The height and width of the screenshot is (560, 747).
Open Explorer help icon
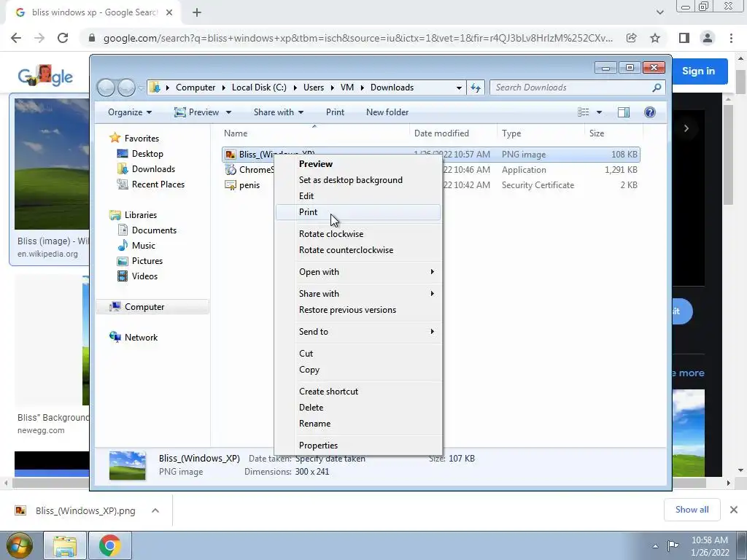[649, 112]
